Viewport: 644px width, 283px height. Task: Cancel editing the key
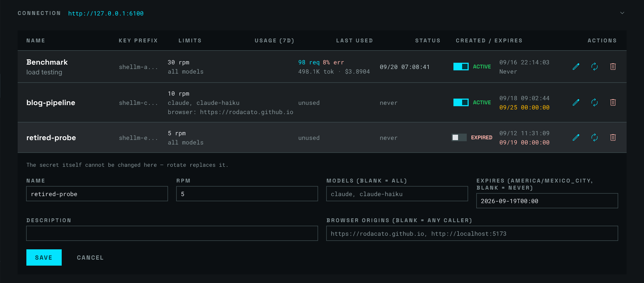90,257
